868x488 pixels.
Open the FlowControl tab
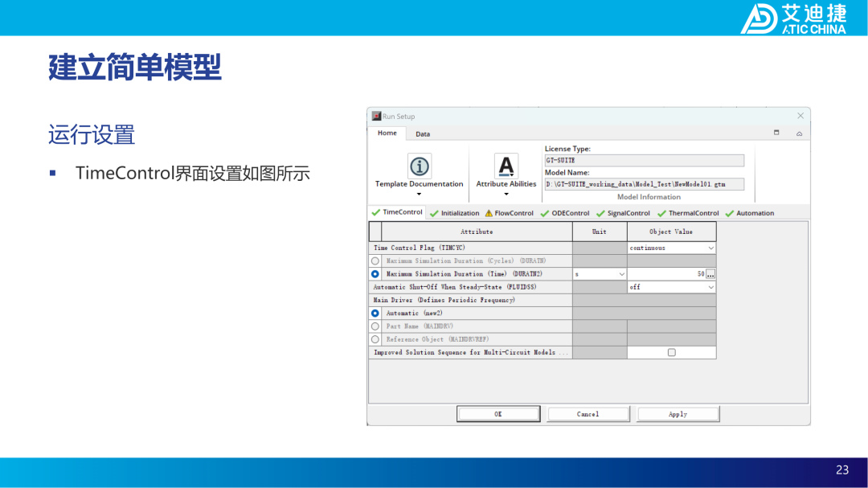pos(509,213)
